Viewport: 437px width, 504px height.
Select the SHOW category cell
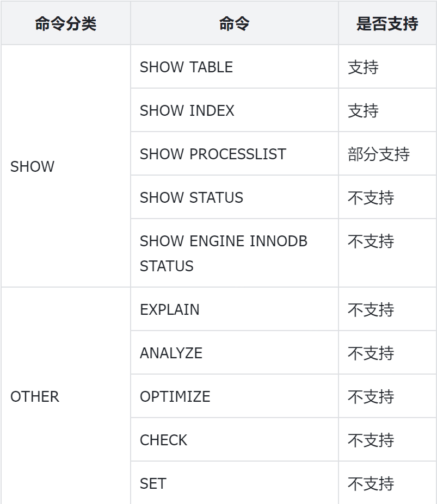click(x=33, y=167)
